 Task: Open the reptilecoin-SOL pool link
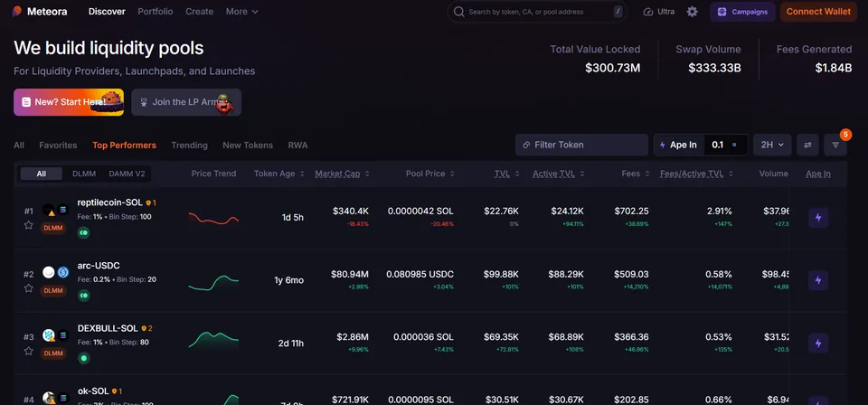click(110, 203)
